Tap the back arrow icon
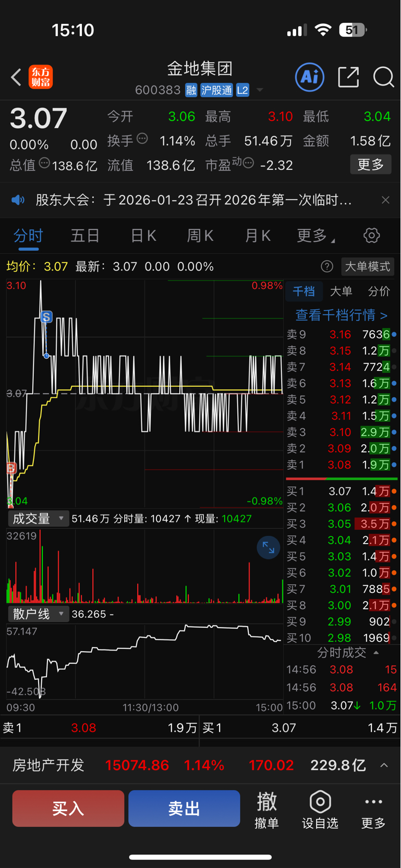This screenshot has width=401, height=868. tap(16, 78)
